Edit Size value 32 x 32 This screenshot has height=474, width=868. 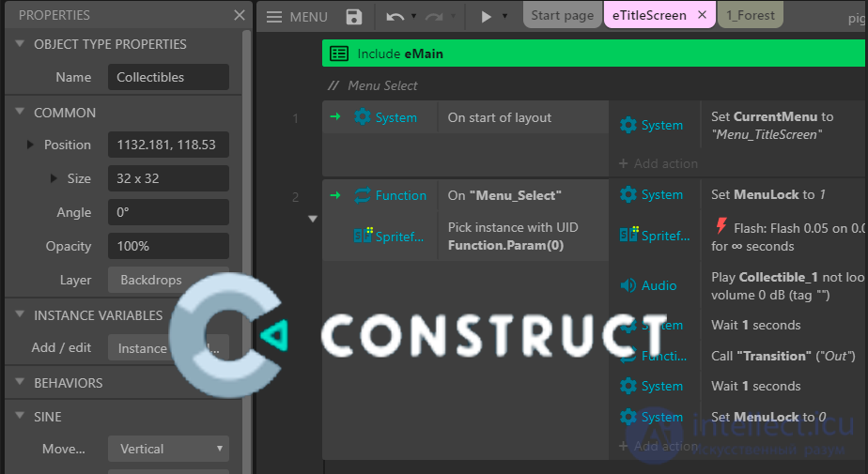168,178
